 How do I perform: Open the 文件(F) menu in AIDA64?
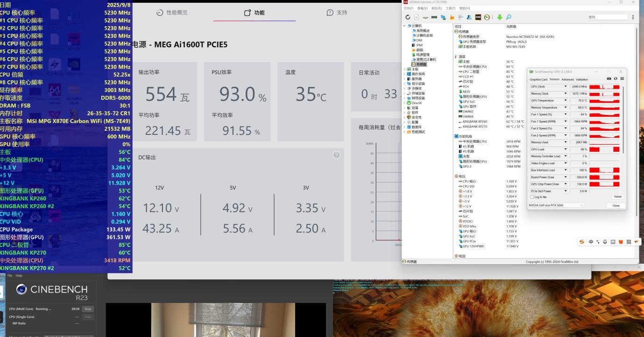click(409, 8)
